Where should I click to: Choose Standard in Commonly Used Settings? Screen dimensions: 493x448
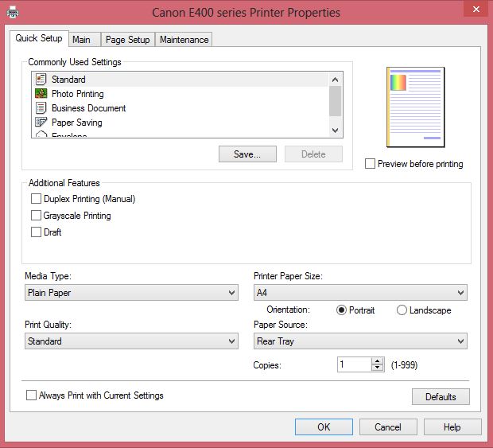point(181,80)
